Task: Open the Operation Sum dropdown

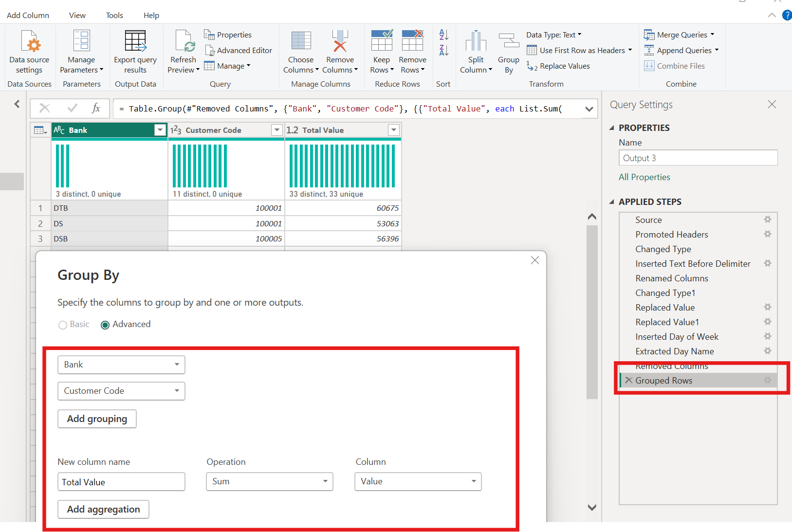Action: pos(270,481)
